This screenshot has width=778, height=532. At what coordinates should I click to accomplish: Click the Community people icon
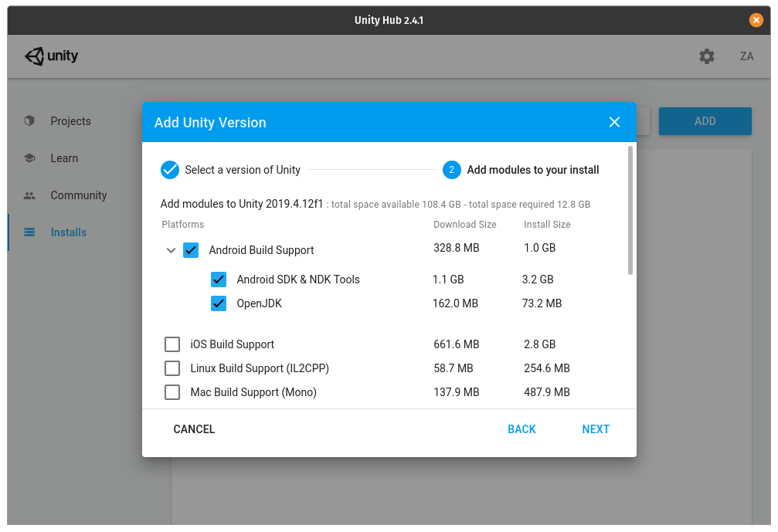point(30,195)
